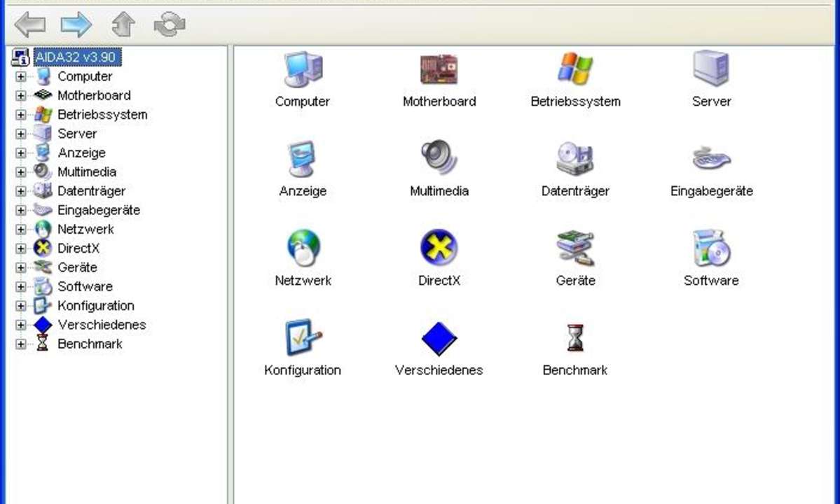Expand the Verschiedenes tree node

[x=20, y=325]
